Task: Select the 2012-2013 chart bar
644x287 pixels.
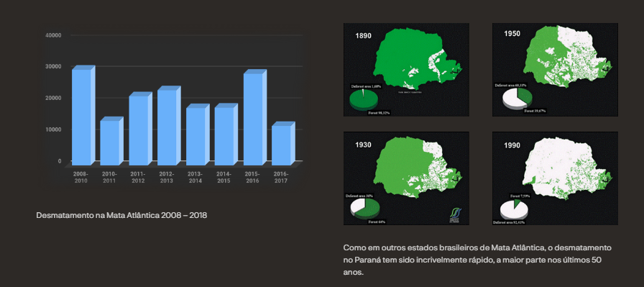Action: point(169,125)
